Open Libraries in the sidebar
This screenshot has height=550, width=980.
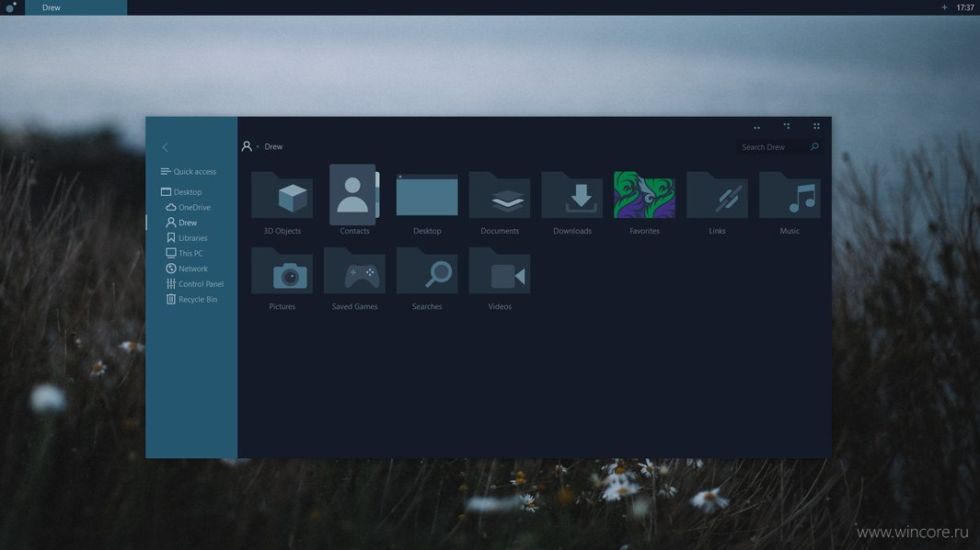pyautogui.click(x=186, y=237)
